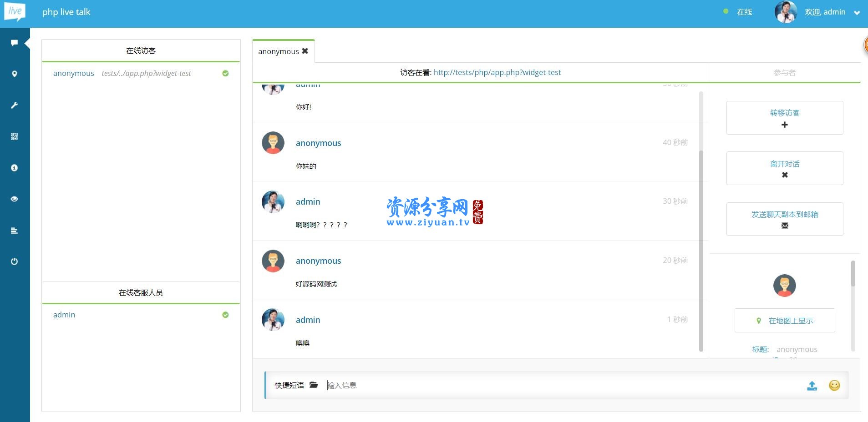Open the map marker sidebar section

[15, 74]
